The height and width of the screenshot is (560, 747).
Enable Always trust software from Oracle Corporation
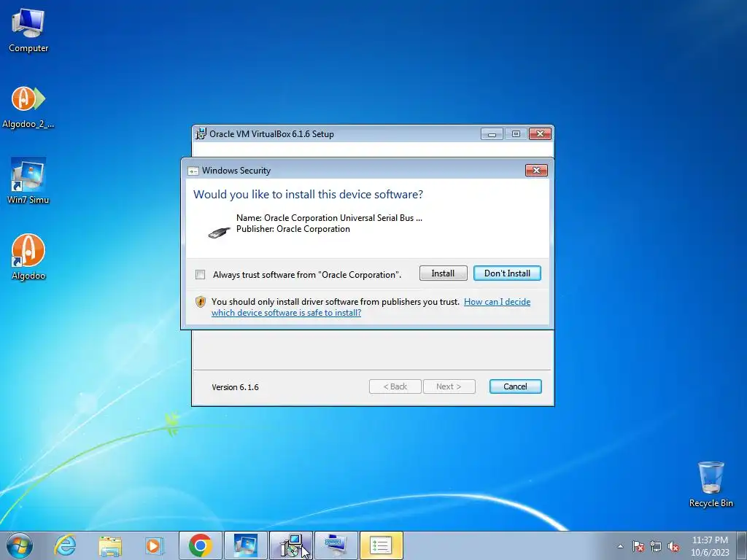[201, 275]
